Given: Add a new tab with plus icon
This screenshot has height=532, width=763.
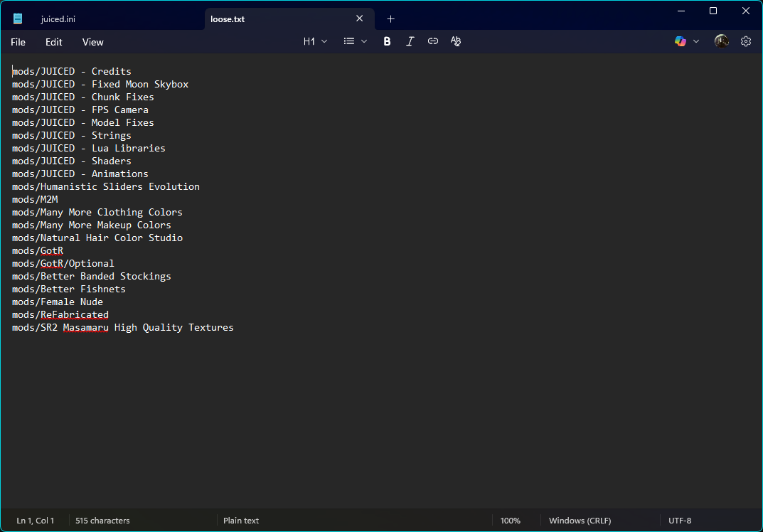Looking at the screenshot, I should pyautogui.click(x=390, y=19).
